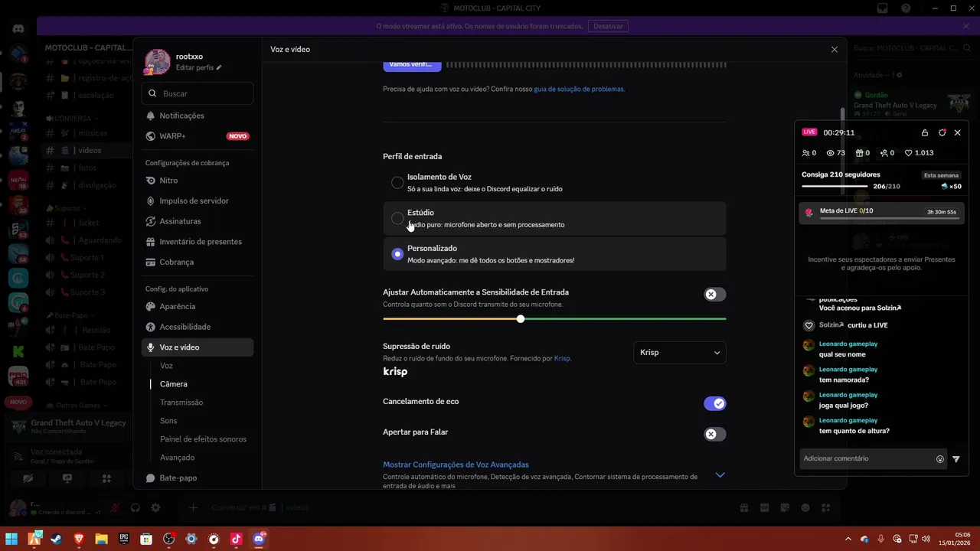Dismiss the streamer mode banner
Viewport: 980px width, 551px height.
pos(966,26)
